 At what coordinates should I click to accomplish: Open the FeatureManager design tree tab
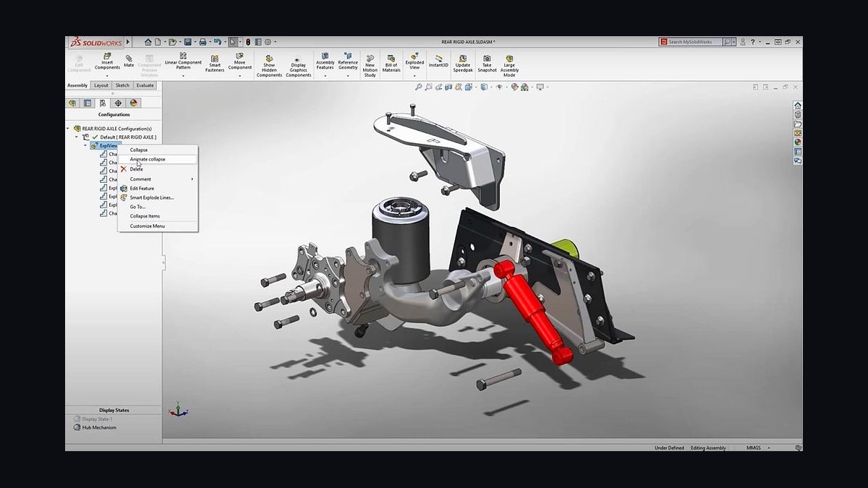pos(72,103)
